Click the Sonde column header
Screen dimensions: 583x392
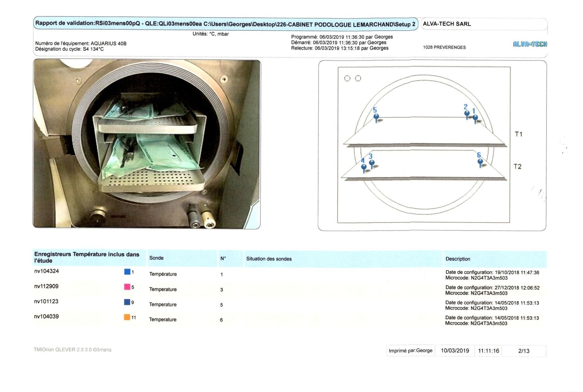click(156, 258)
